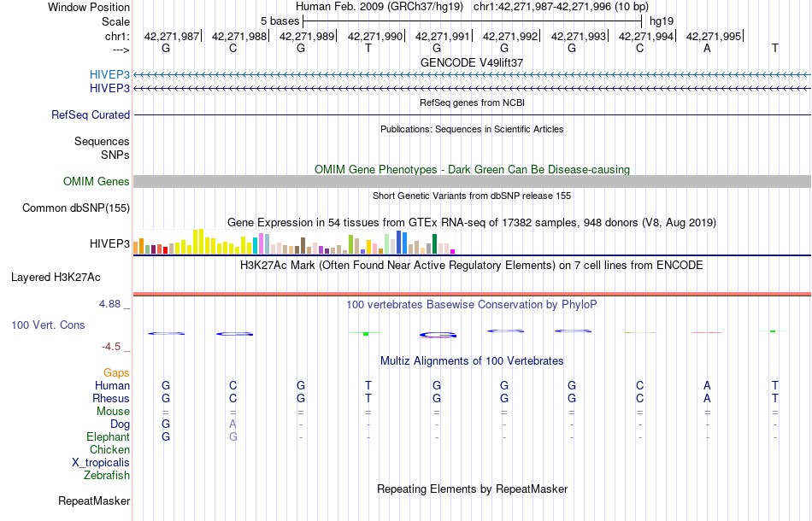Click the Scale label on the left
The width and height of the screenshot is (812, 521).
click(x=115, y=21)
